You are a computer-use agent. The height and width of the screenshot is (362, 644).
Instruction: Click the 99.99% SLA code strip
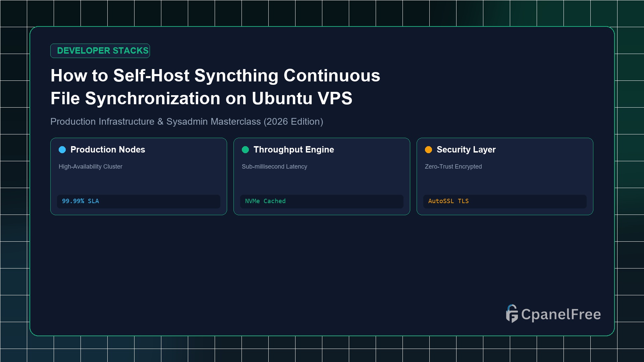[x=139, y=201]
